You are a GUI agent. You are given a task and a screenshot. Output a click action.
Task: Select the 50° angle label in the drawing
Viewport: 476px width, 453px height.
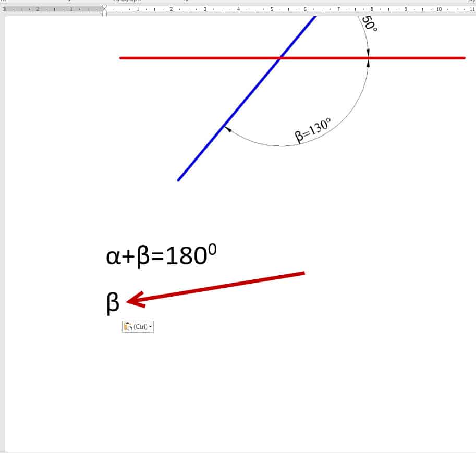pos(370,23)
